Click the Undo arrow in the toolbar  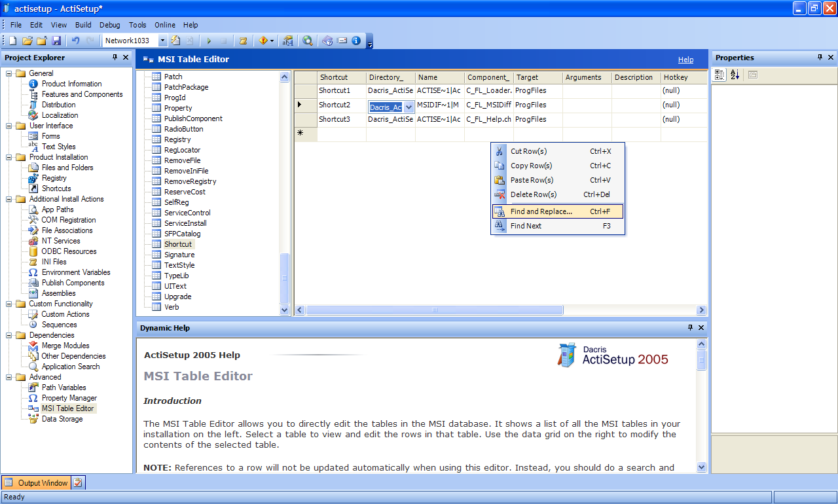point(75,41)
